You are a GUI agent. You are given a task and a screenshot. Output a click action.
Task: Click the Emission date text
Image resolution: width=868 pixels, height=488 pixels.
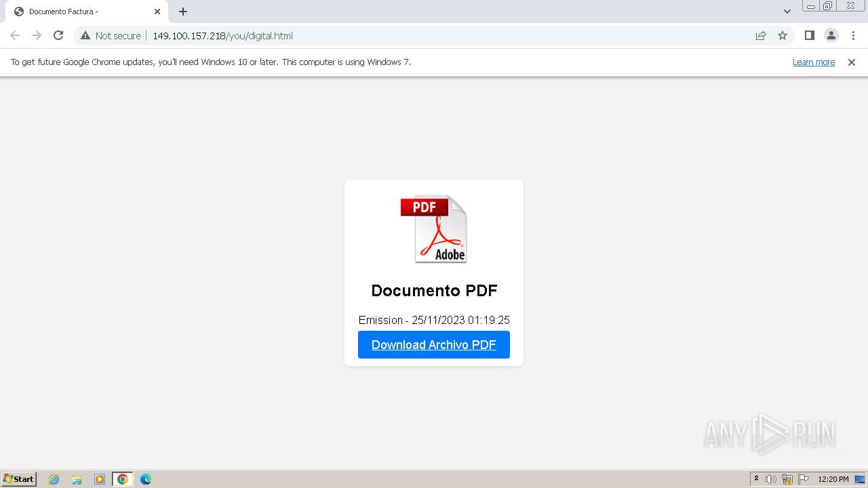point(434,320)
